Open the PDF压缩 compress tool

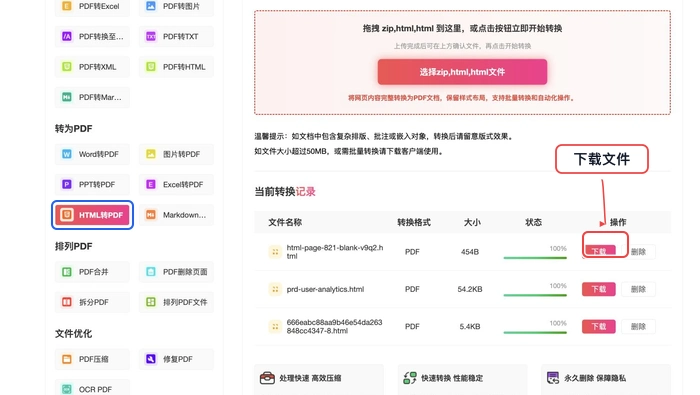(92, 359)
